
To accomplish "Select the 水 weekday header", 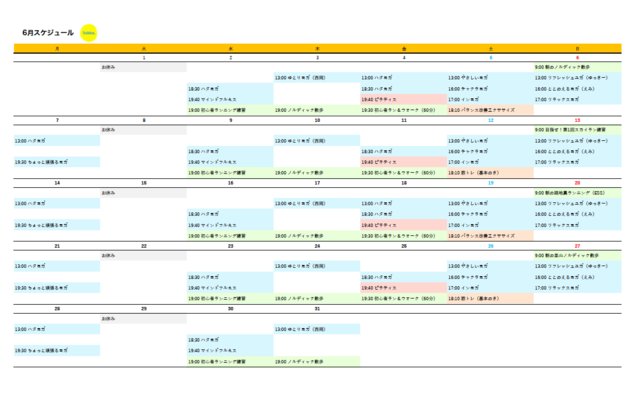I will 231,49.
